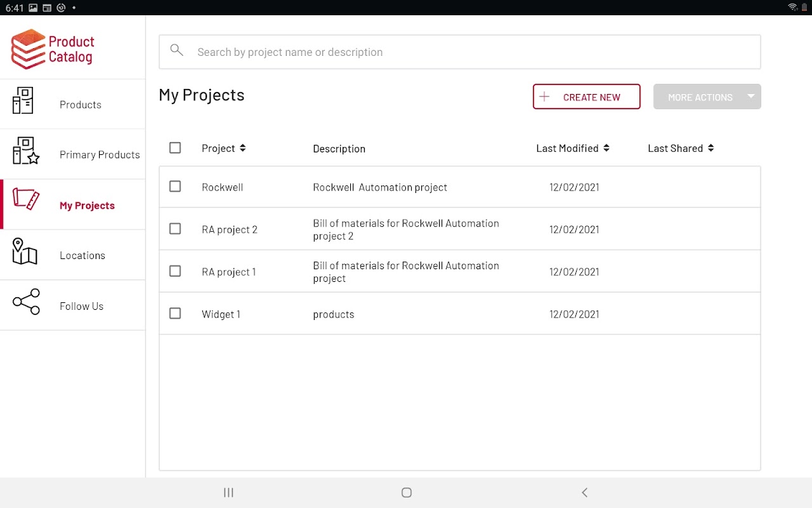
Task: Toggle the select-all projects checkbox
Action: (x=175, y=148)
